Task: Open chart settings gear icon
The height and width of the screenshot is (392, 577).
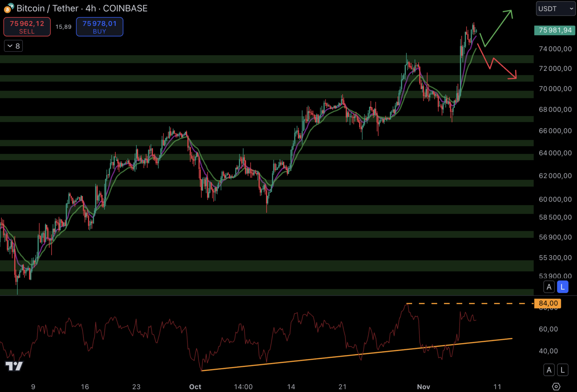Action: pos(556,387)
